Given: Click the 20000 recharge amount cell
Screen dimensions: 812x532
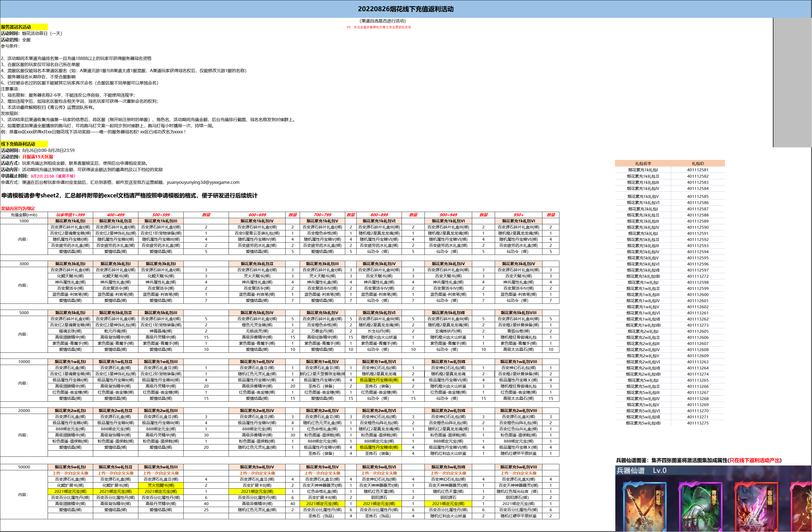Looking at the screenshot, I should coord(24,411).
